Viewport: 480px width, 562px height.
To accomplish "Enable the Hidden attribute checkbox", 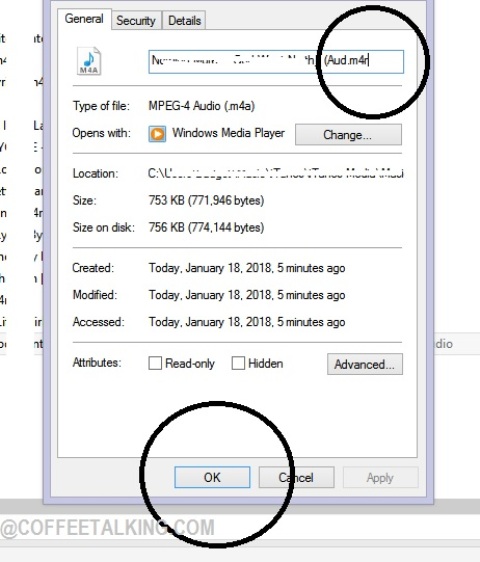I will click(238, 363).
